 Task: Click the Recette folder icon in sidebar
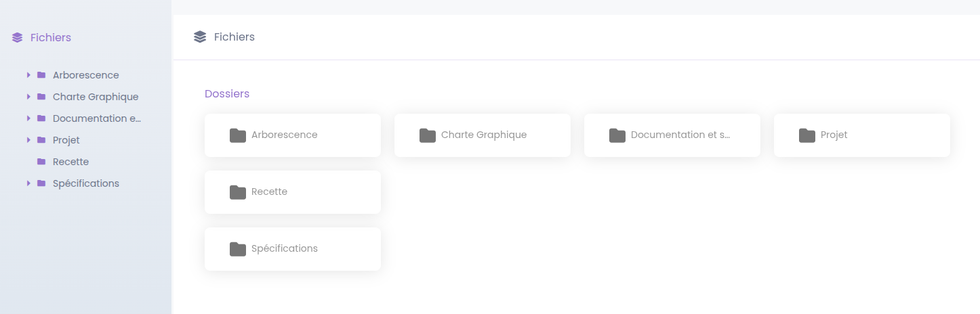pos(41,162)
